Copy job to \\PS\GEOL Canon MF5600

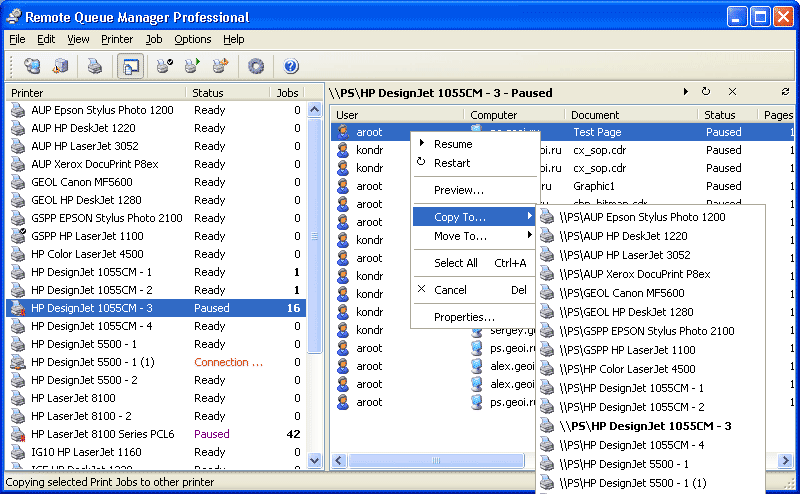tap(621, 293)
